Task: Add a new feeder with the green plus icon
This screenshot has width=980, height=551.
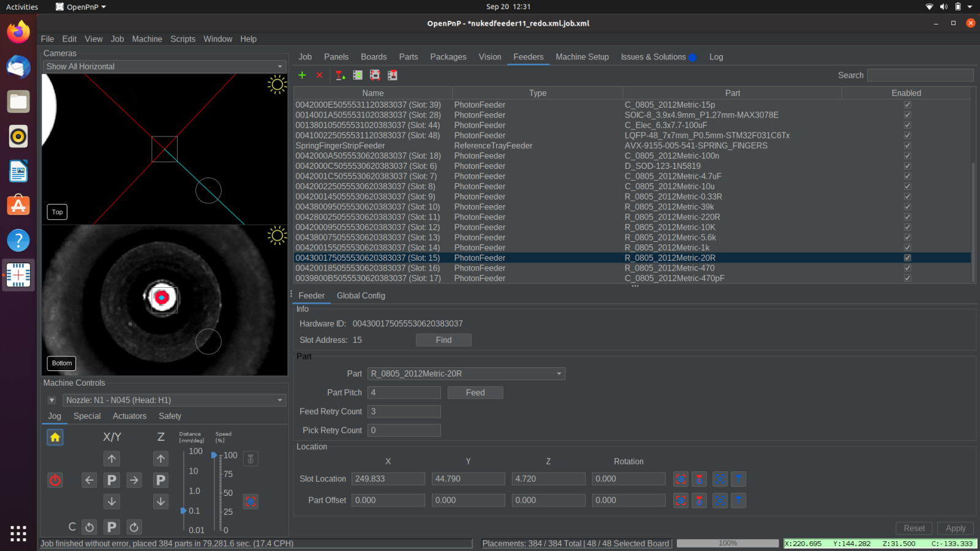Action: tap(302, 75)
